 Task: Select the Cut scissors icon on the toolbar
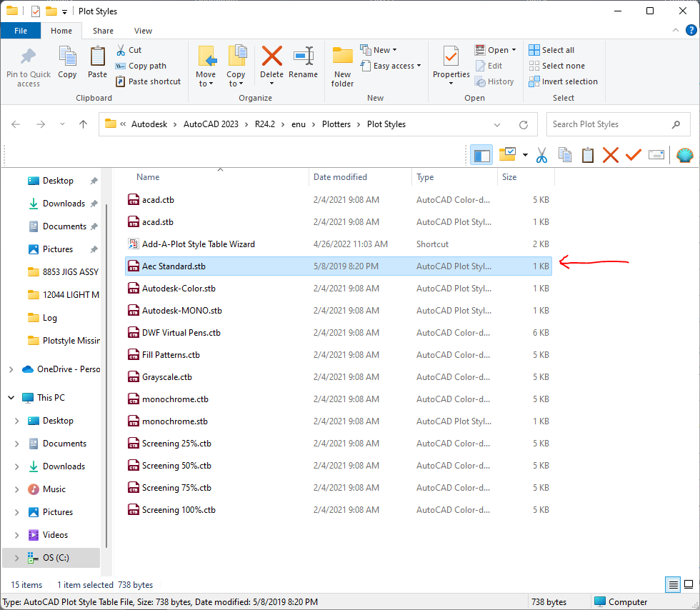pyautogui.click(x=541, y=155)
